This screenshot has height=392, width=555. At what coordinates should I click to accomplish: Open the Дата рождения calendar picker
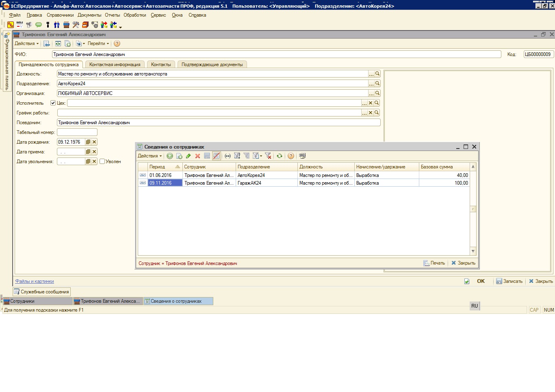tap(88, 142)
